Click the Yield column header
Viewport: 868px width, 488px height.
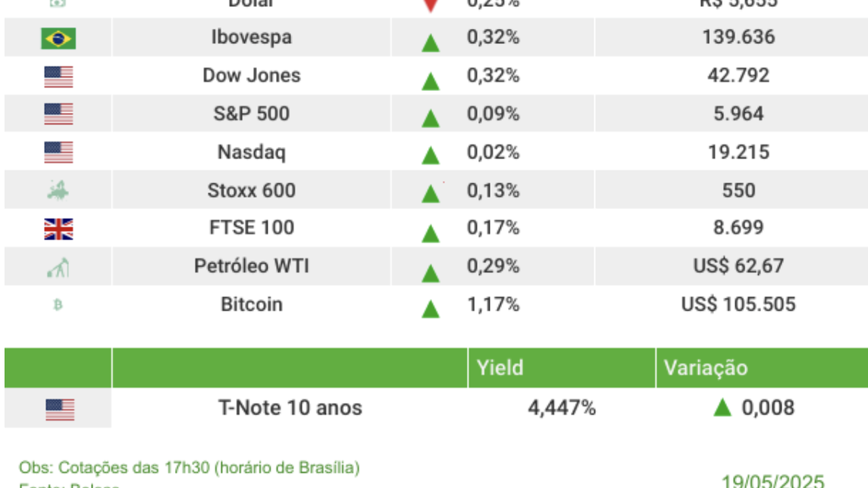(500, 368)
